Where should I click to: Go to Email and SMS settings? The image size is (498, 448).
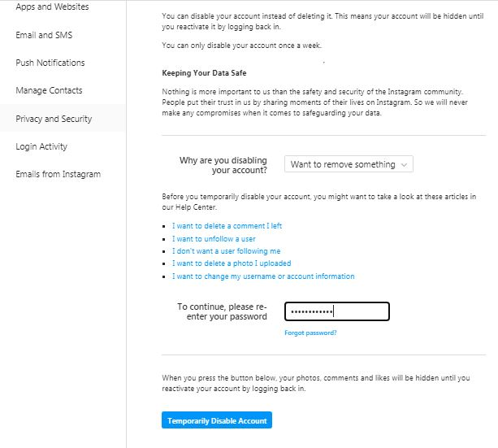coord(45,35)
